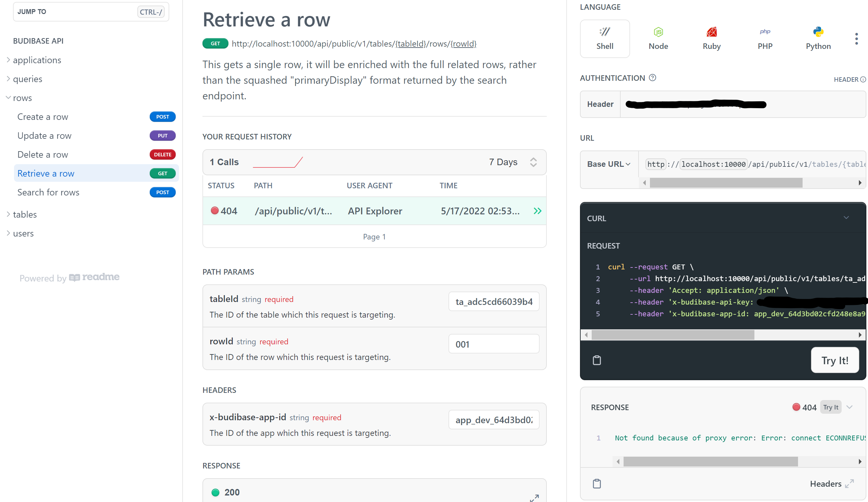Expand the applications tree section

point(8,60)
